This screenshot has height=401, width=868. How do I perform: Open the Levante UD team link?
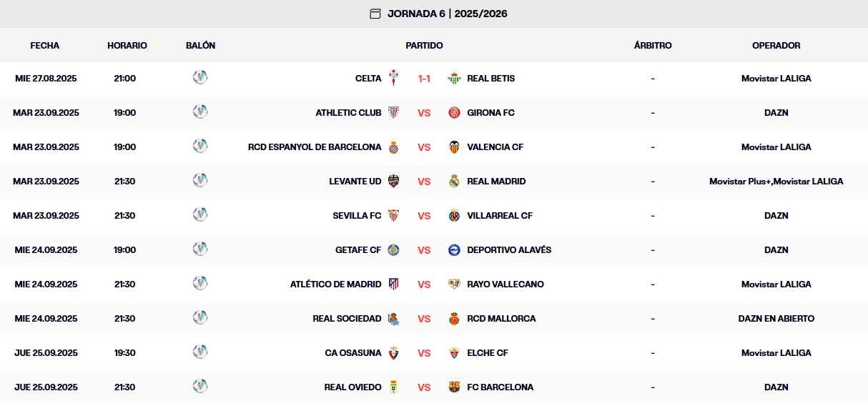355,181
